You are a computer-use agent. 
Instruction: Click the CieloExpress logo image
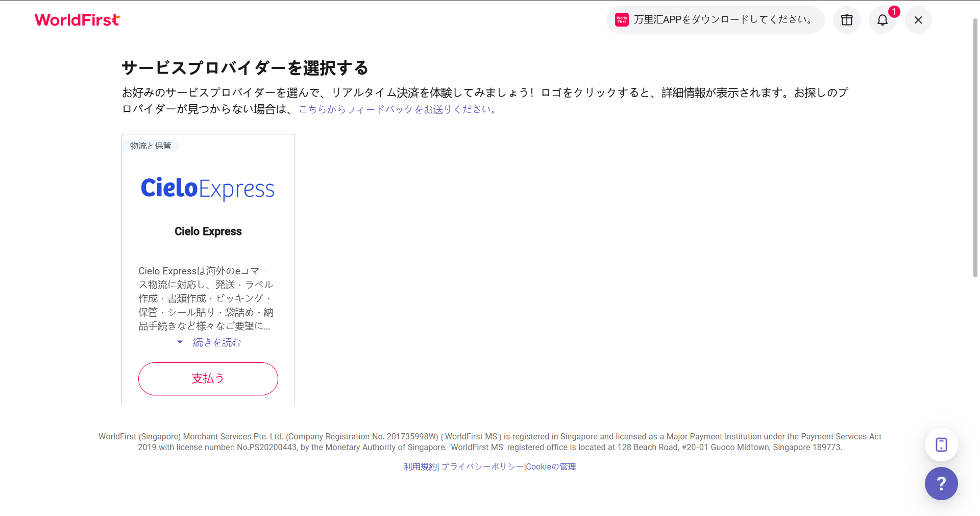[208, 189]
